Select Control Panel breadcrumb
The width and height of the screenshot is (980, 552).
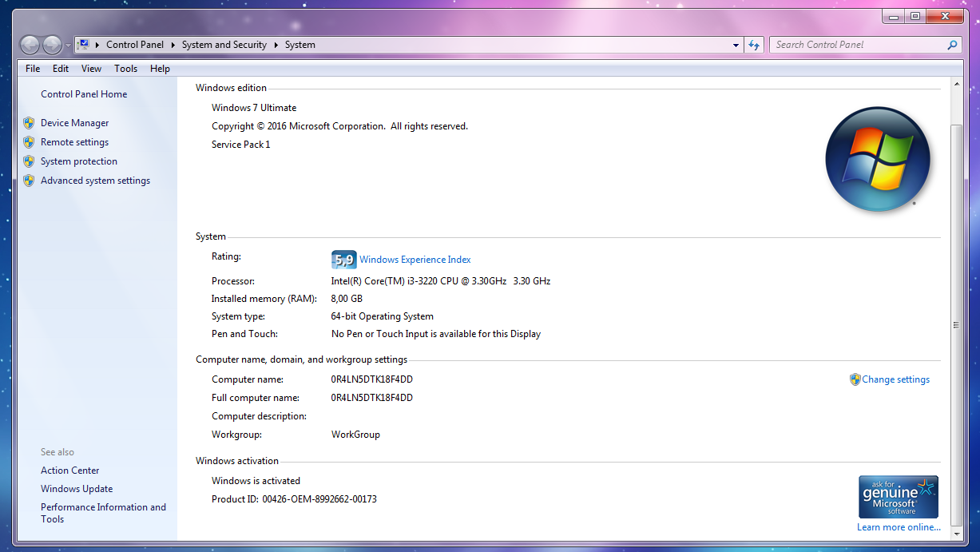tap(135, 45)
